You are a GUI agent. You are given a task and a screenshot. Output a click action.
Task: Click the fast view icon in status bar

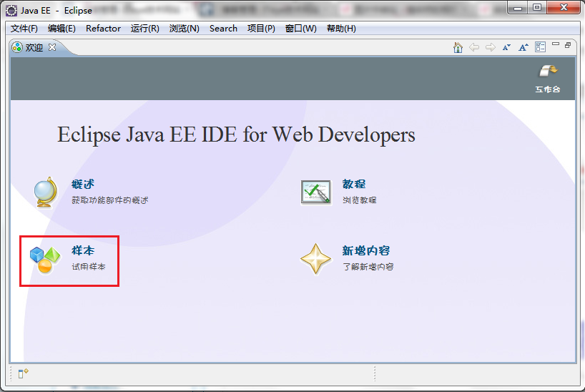coord(23,373)
